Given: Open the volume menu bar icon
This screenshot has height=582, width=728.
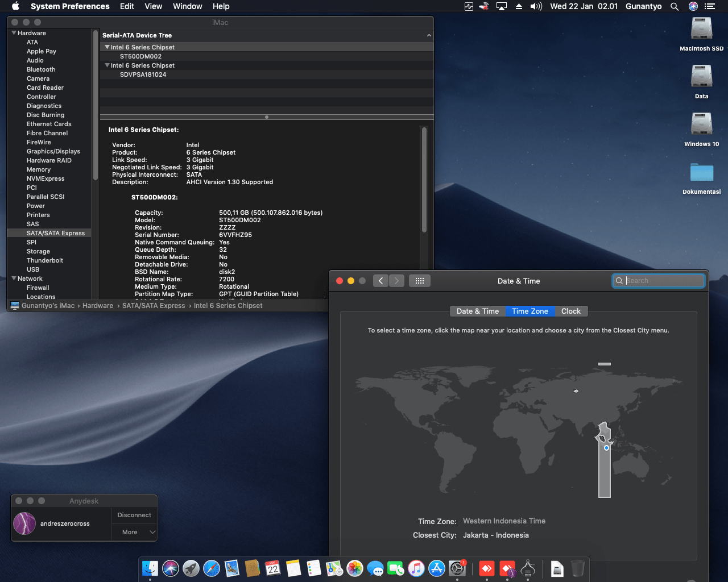Looking at the screenshot, I should (x=536, y=6).
